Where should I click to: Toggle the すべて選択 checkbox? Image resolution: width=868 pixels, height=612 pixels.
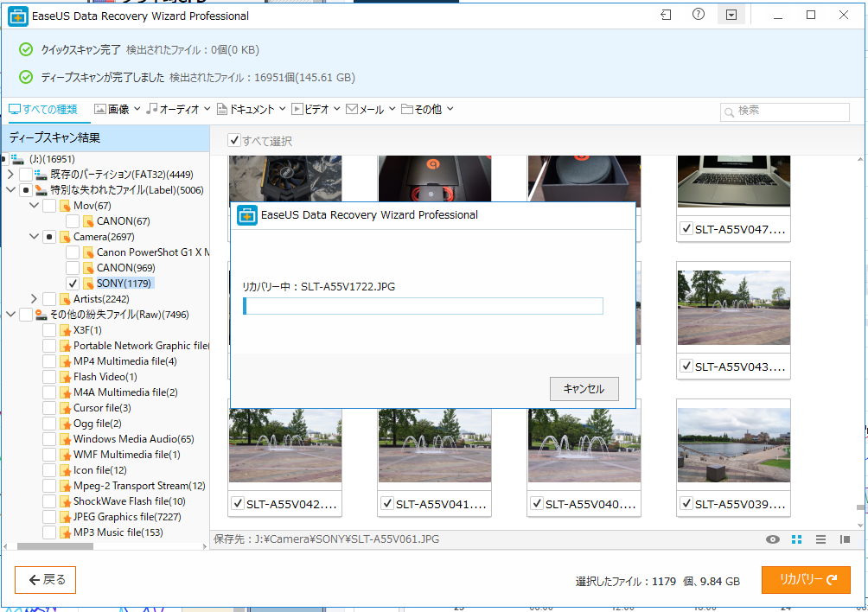click(234, 141)
